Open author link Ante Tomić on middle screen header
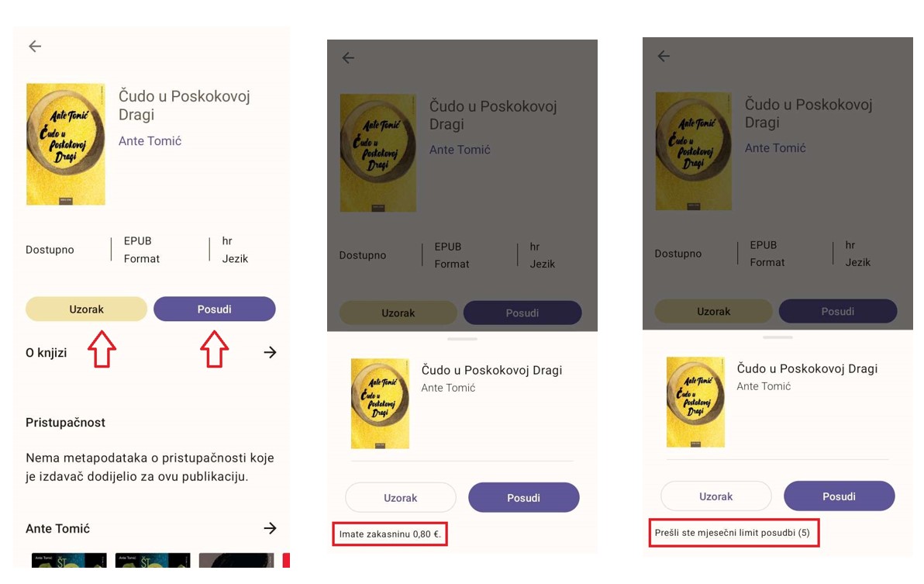This screenshot has width=924, height=584. pyautogui.click(x=460, y=150)
